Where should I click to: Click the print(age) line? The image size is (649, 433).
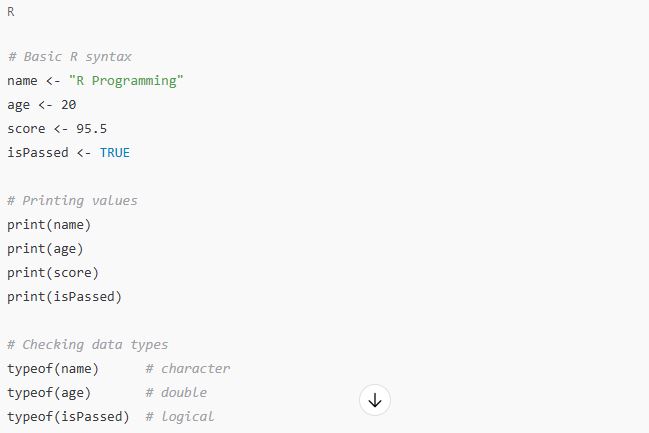45,249
